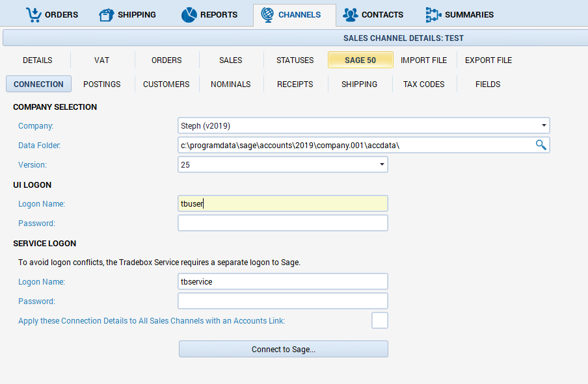
Task: Open the VAT tab
Action: tap(101, 60)
